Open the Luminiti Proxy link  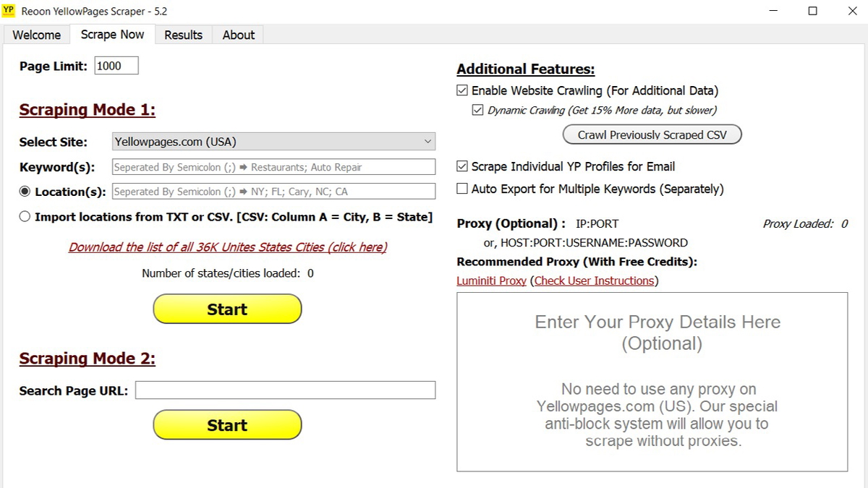491,281
